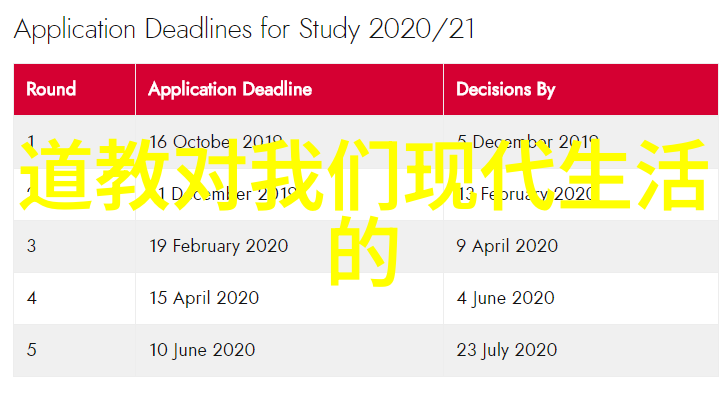Select the 15 April 2020 deadline cell

tap(289, 298)
